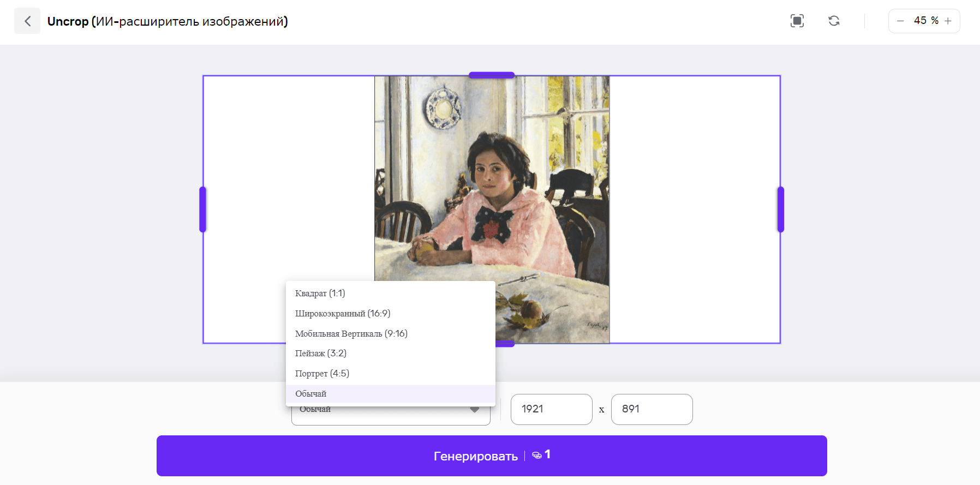This screenshot has width=980, height=485.
Task: Click the left edge handle of the canvas
Action: [202, 209]
